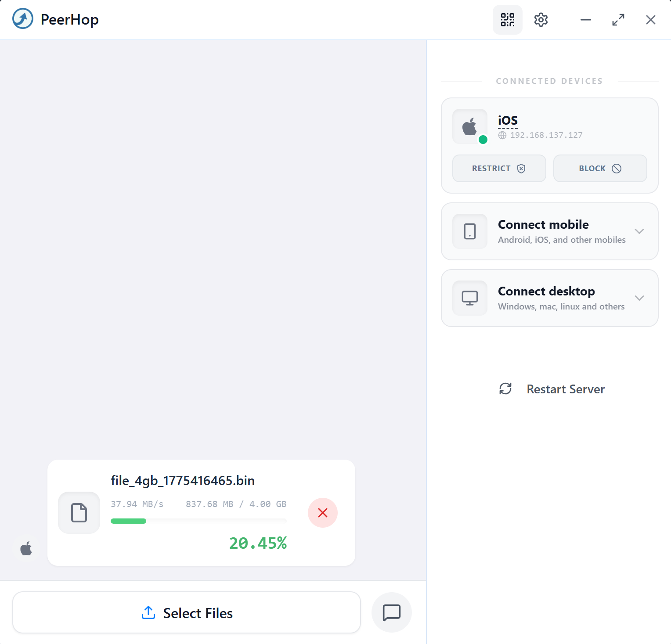Click the 37.94 MB/s speed value
The width and height of the screenshot is (671, 644).
coord(137,504)
